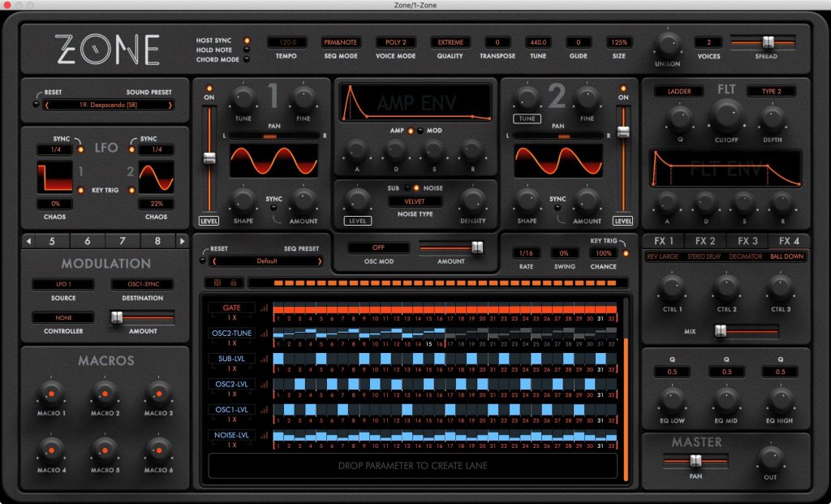The image size is (831, 504).
Task: Click the bars icon on the GATE lane
Action: (x=264, y=308)
